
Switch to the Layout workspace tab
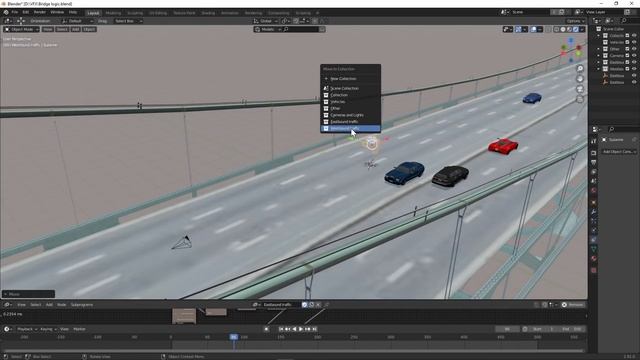click(93, 13)
